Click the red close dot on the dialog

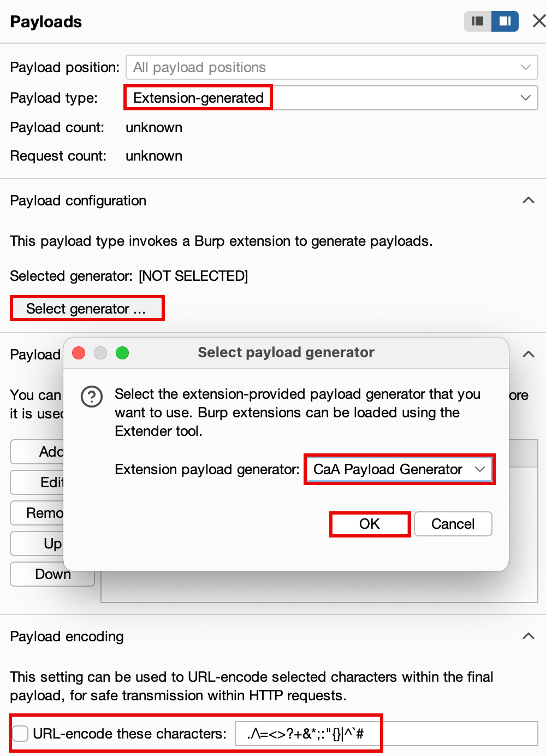pos(79,353)
